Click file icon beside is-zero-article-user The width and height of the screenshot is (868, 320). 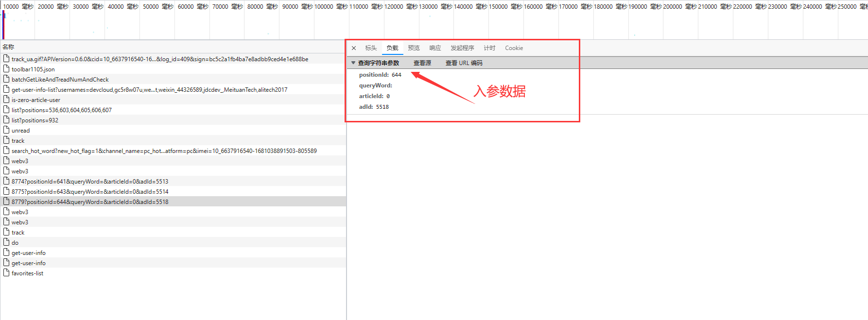(x=6, y=100)
